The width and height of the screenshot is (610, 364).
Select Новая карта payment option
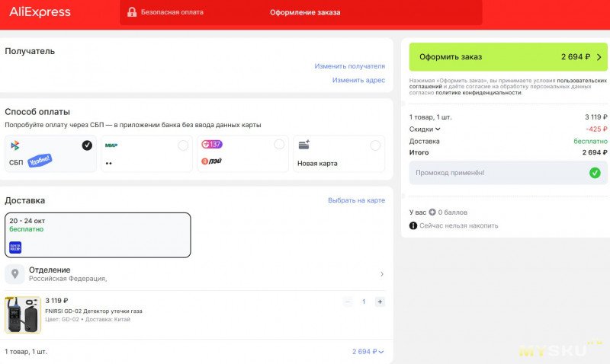[x=339, y=154]
